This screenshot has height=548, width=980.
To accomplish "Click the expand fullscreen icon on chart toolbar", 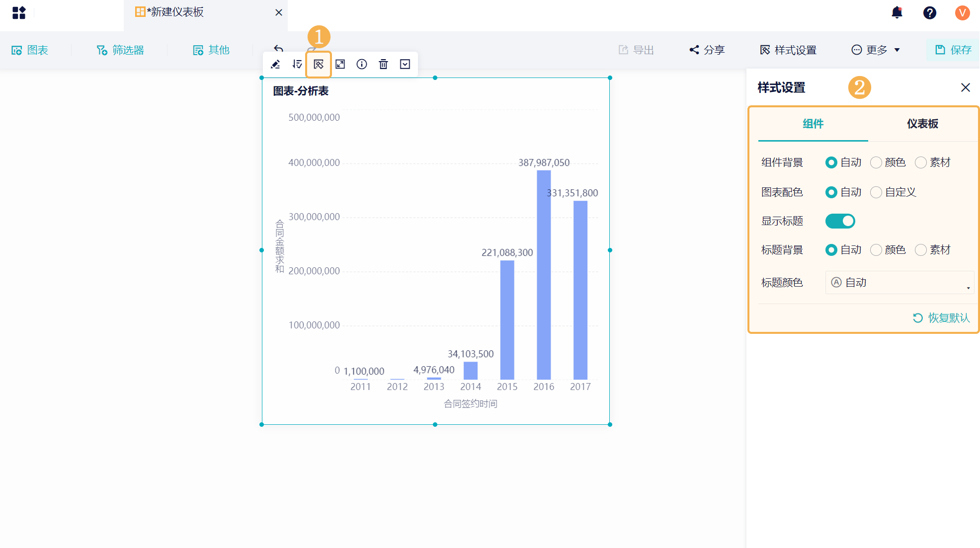I will [340, 64].
